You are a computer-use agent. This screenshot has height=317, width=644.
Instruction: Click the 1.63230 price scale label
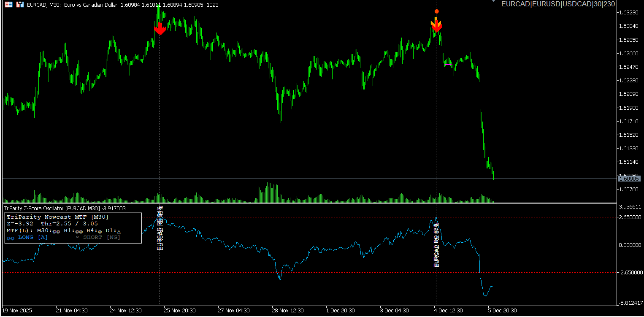click(628, 13)
